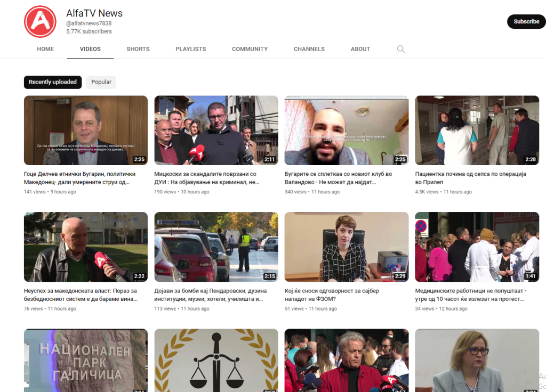Click title 'Бугарите се сплеткаа со новиот клуб'

click(339, 178)
